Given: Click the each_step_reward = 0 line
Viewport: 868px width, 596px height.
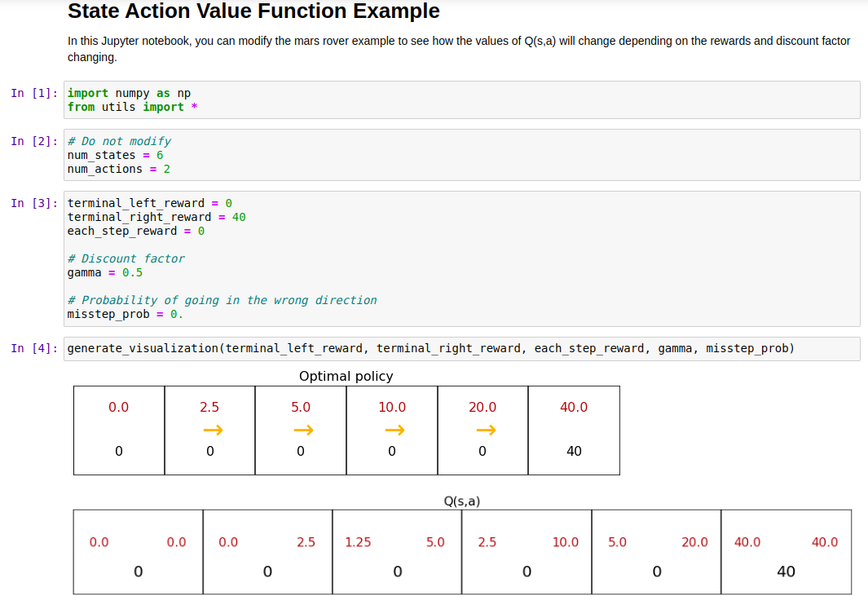Looking at the screenshot, I should [x=135, y=231].
